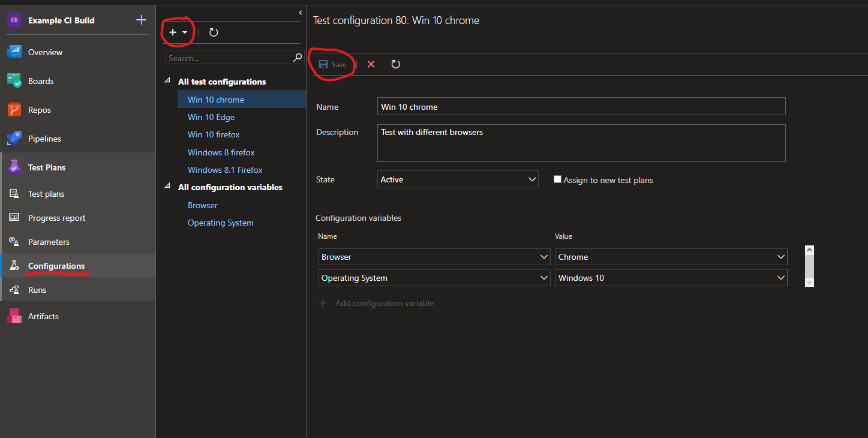Screen dimensions: 868x438
Task: Open the Operating System configuration variable
Action: point(221,223)
